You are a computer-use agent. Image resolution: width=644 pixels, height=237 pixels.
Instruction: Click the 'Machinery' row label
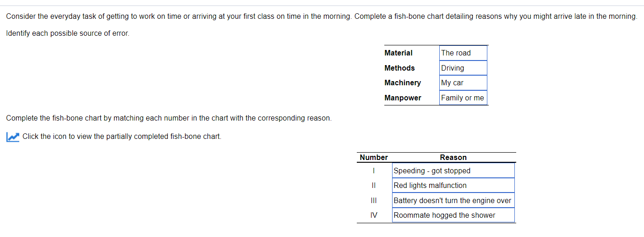(403, 83)
